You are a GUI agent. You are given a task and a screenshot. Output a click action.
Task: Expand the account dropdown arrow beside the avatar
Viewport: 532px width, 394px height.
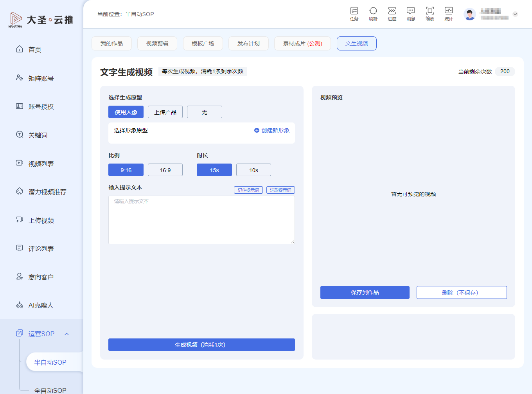coord(515,14)
